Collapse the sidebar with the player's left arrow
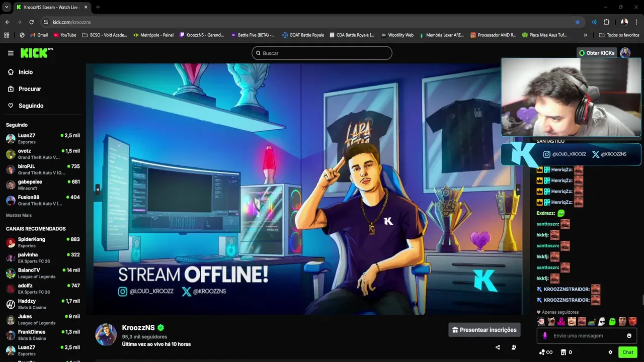The height and width of the screenshot is (362, 644). coord(98,189)
